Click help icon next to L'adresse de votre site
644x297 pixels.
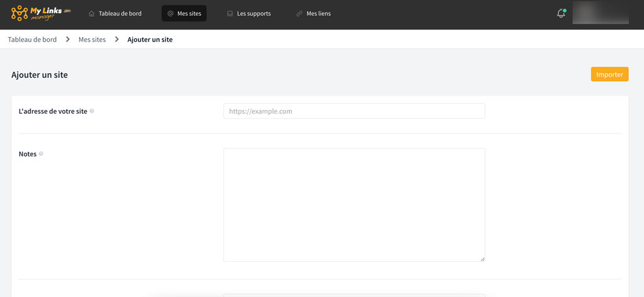(92, 111)
